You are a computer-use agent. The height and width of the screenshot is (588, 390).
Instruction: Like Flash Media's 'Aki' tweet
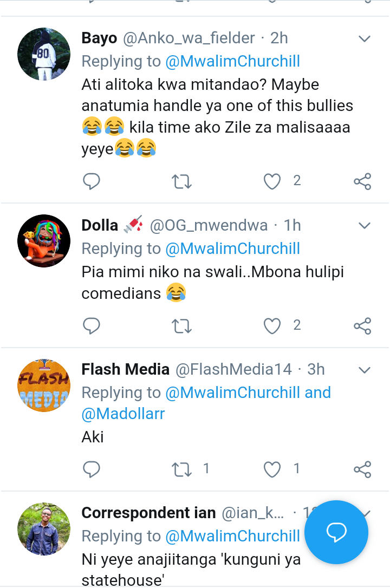pos(272,469)
